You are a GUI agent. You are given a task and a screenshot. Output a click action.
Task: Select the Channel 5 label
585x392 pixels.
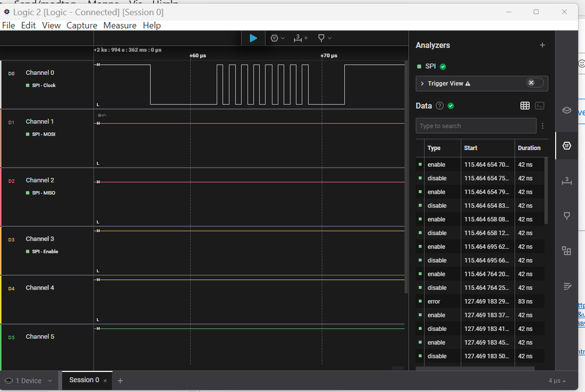(40, 336)
